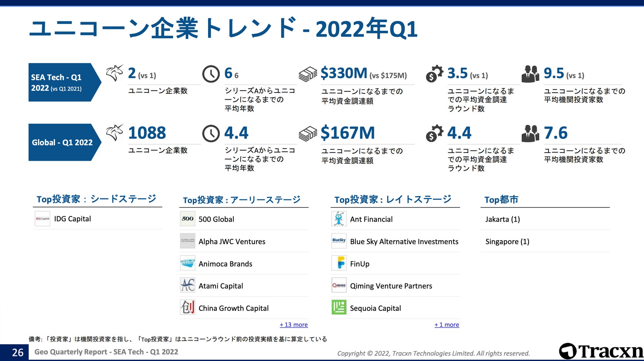Click the Sequoia Capital green logo
Image resolution: width=644 pixels, height=361 pixels.
click(339, 308)
